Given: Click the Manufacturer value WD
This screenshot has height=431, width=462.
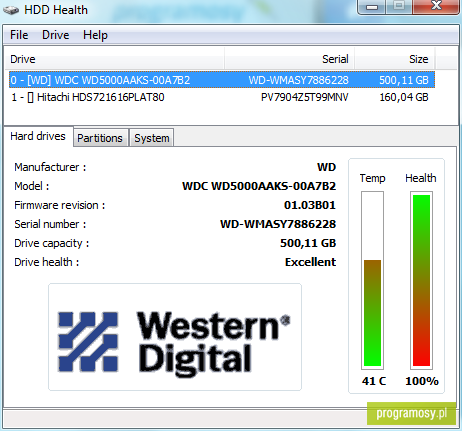Looking at the screenshot, I should coord(327,167).
